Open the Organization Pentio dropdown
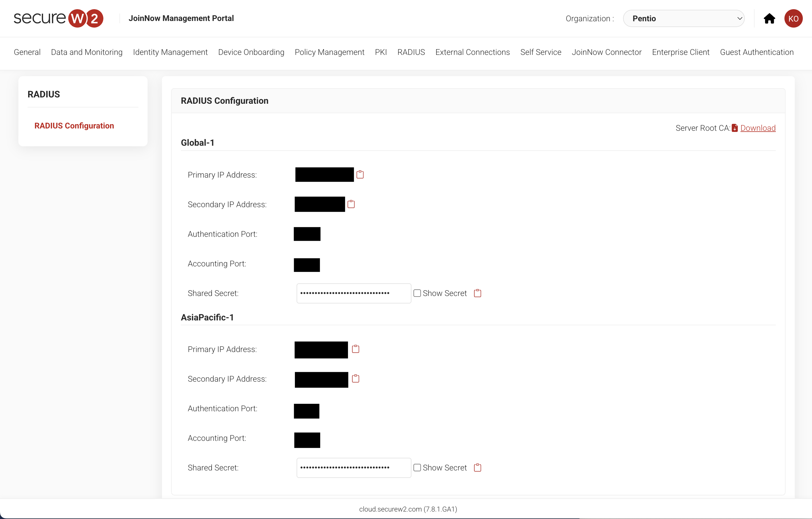812x519 pixels. click(x=684, y=18)
